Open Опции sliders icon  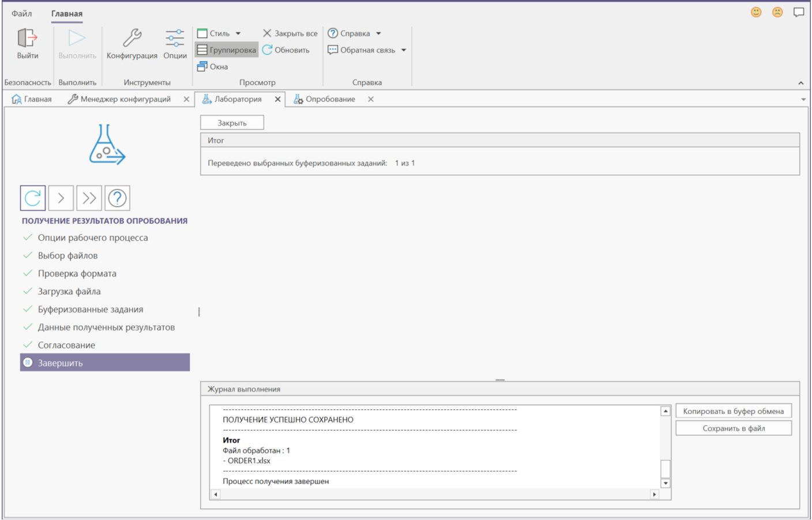click(x=175, y=39)
